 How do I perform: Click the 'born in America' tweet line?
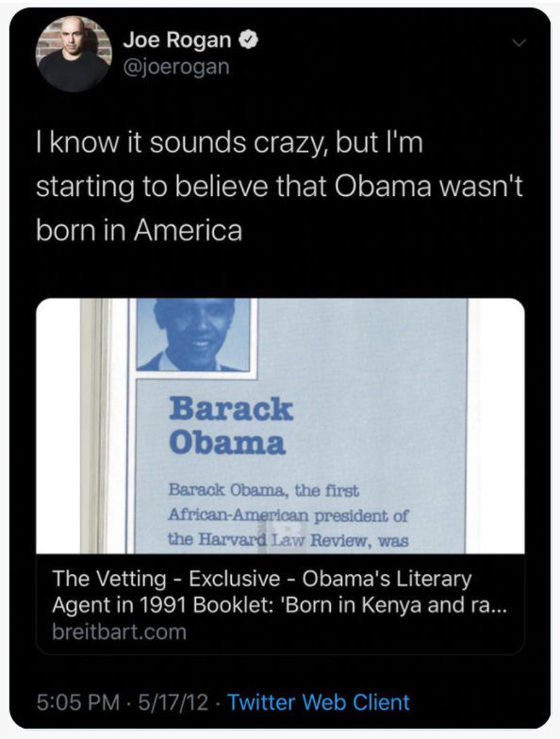(140, 230)
